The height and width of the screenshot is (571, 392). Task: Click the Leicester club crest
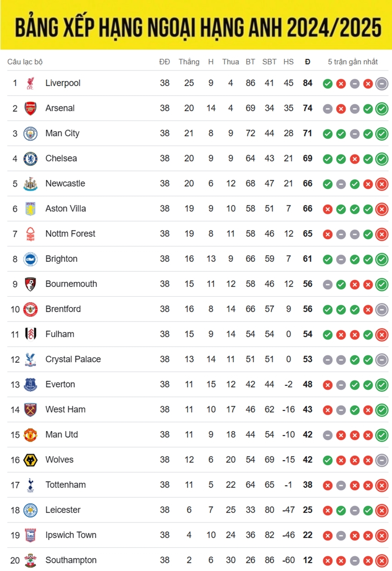coord(30,510)
